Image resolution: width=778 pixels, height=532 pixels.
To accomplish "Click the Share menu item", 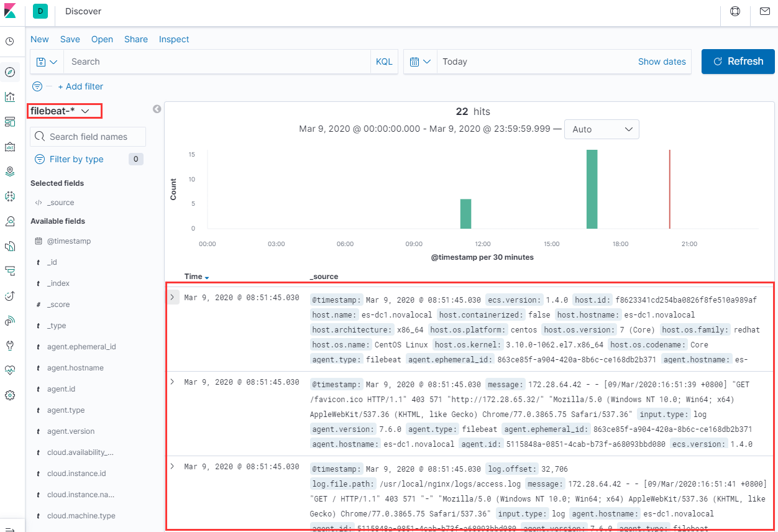I will click(x=135, y=39).
